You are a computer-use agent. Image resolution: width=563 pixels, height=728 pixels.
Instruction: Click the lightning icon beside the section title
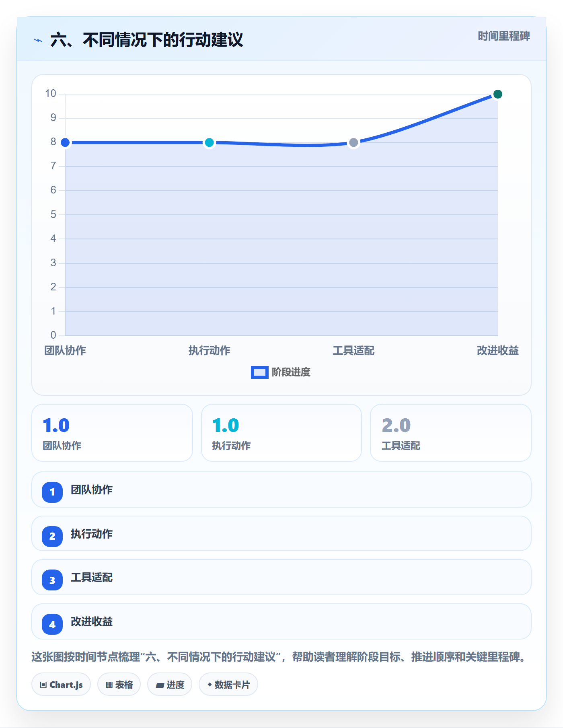38,40
